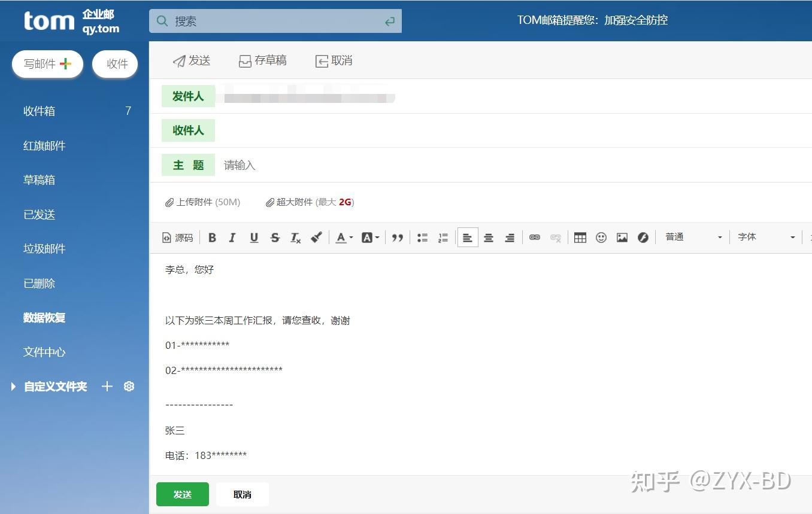Screen dimensions: 812x514
Task: Toggle the numbered list formatting
Action: pos(443,237)
